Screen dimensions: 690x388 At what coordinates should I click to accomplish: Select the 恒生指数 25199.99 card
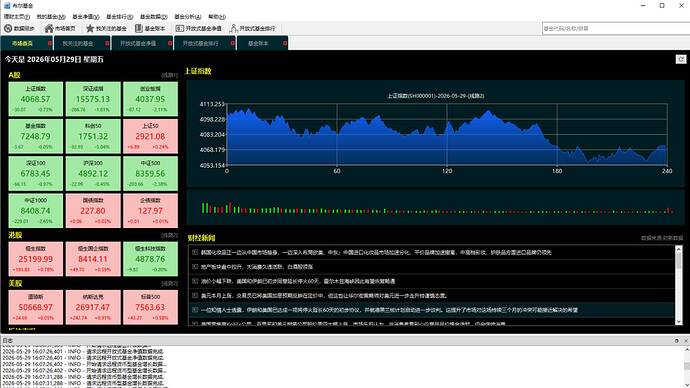(x=36, y=259)
